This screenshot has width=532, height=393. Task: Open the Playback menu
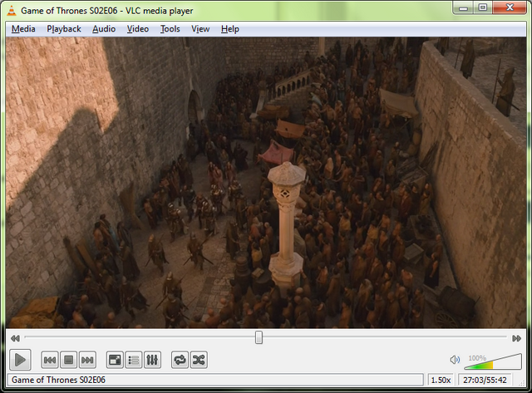64,29
